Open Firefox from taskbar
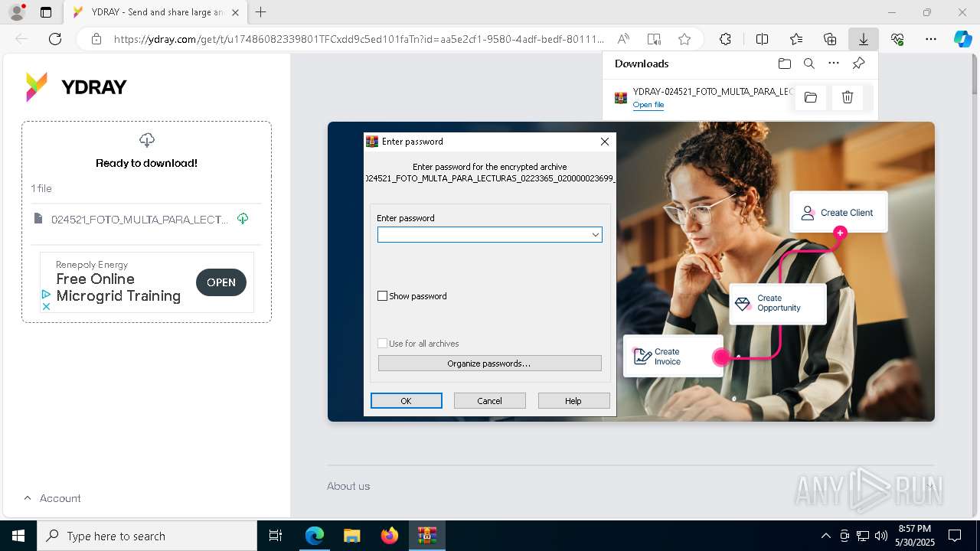 pyautogui.click(x=390, y=536)
